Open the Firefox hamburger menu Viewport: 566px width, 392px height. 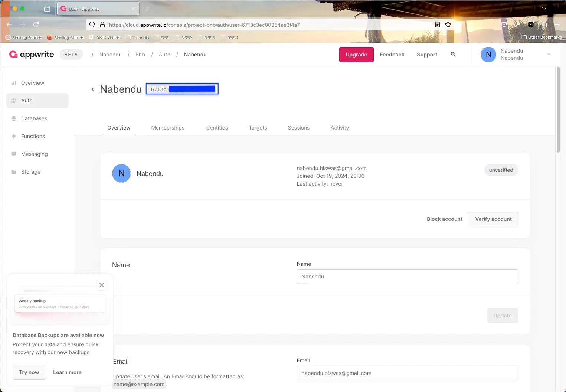(557, 24)
